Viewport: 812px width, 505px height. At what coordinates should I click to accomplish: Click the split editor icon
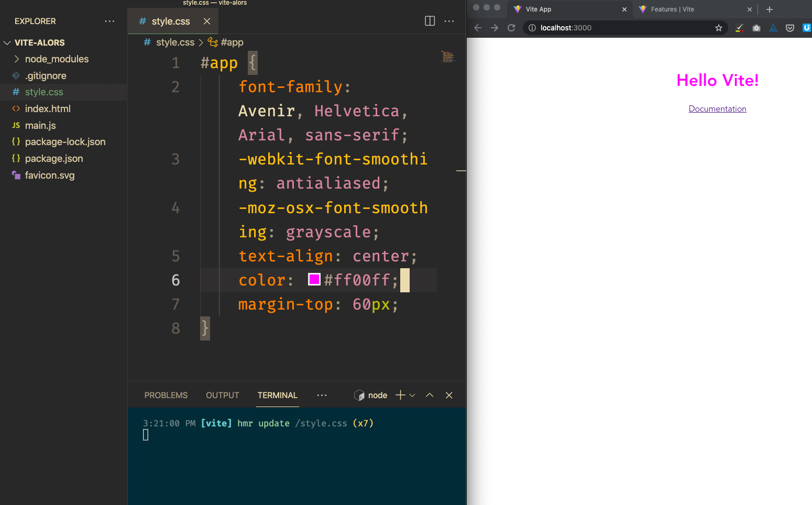[x=430, y=21]
